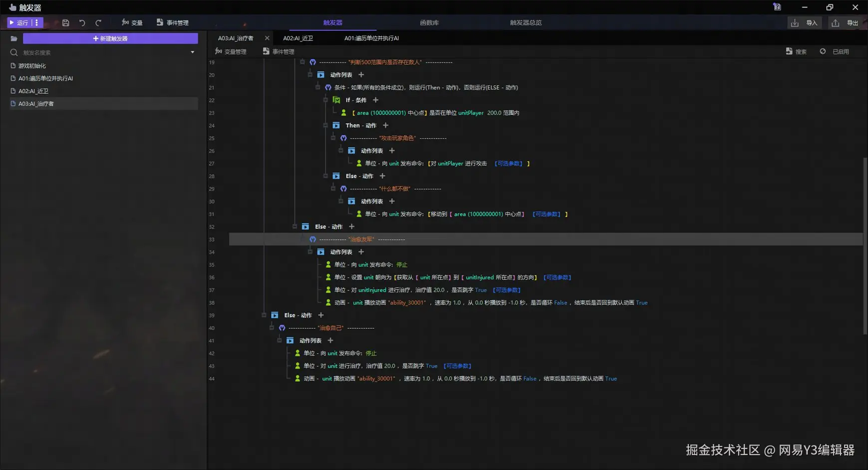Click the 运行 run button
Viewport: 868px width, 470px height.
click(x=19, y=23)
